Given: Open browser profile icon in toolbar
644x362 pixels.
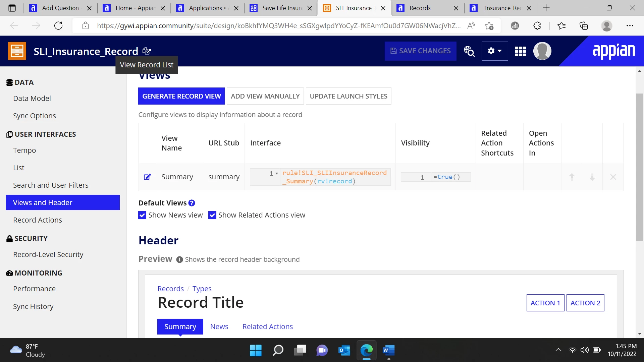Looking at the screenshot, I should (x=606, y=26).
